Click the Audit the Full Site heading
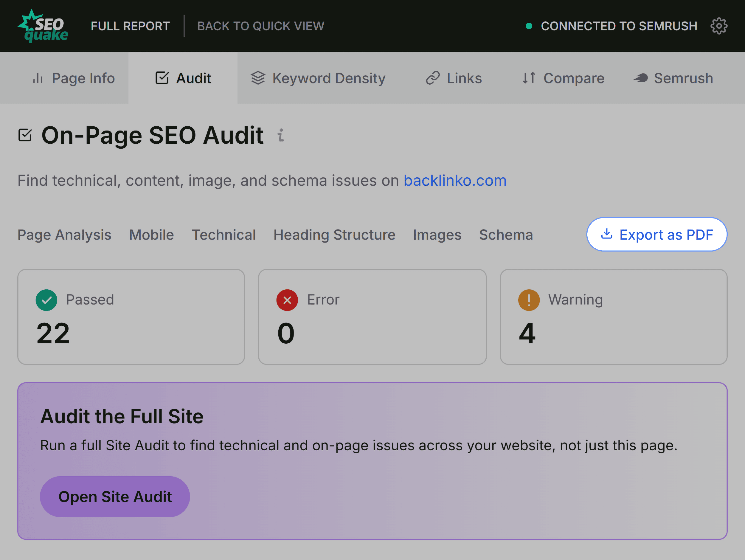 click(122, 417)
